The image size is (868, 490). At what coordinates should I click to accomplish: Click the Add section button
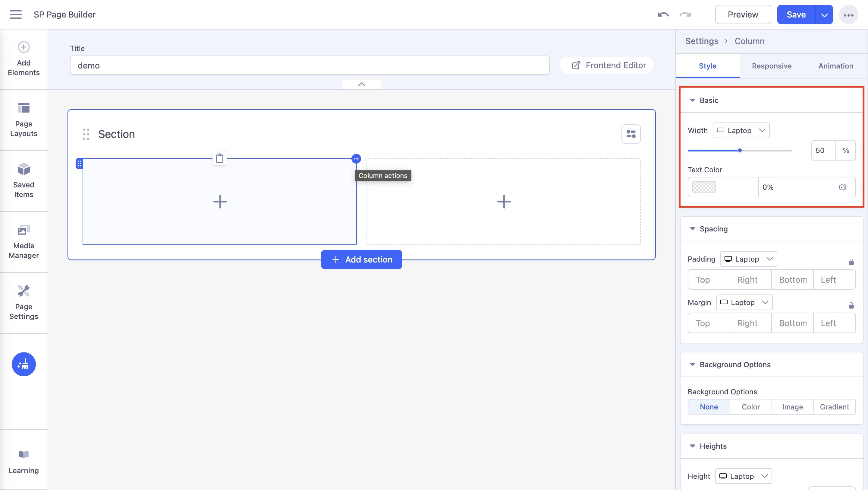361,259
